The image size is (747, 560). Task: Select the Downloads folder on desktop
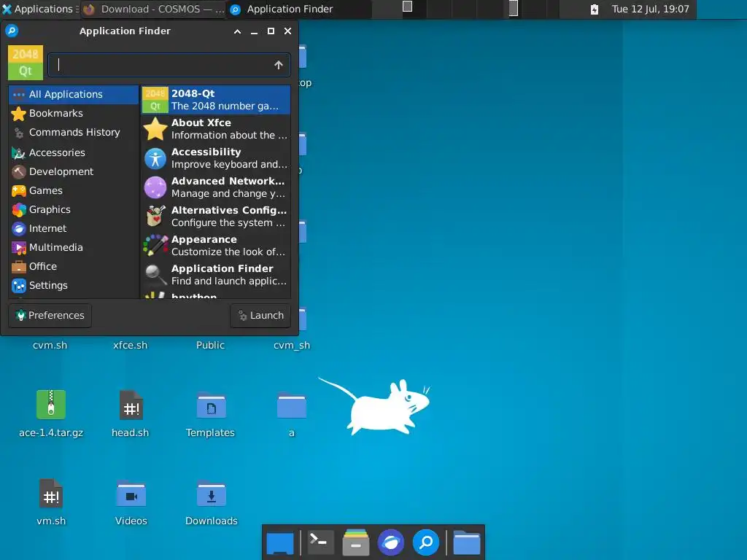click(x=212, y=502)
